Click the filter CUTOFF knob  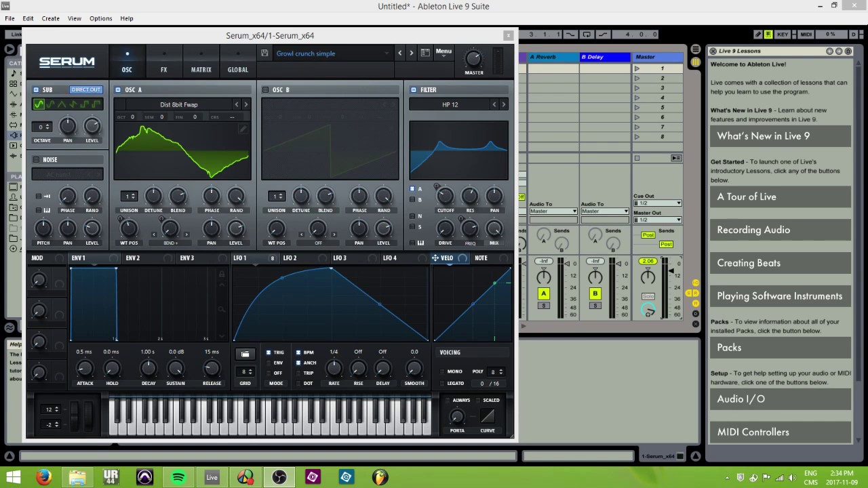(x=446, y=197)
